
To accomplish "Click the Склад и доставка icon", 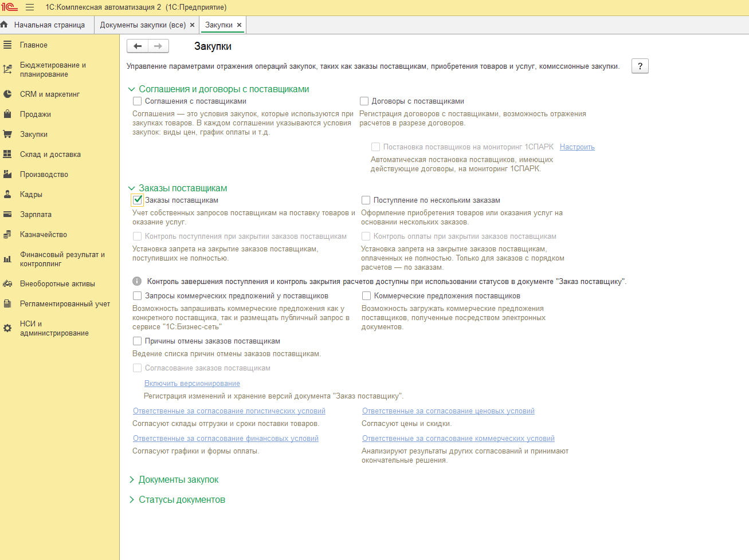I will (7, 154).
